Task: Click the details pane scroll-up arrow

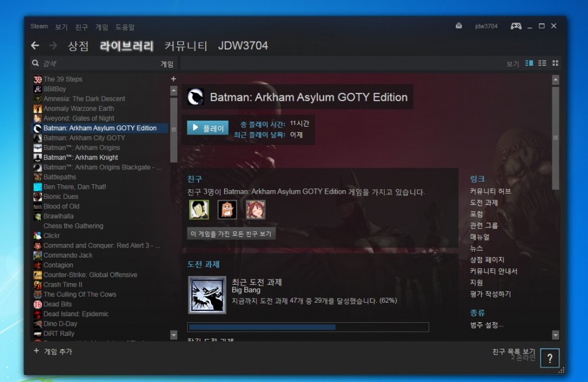Action: click(556, 79)
